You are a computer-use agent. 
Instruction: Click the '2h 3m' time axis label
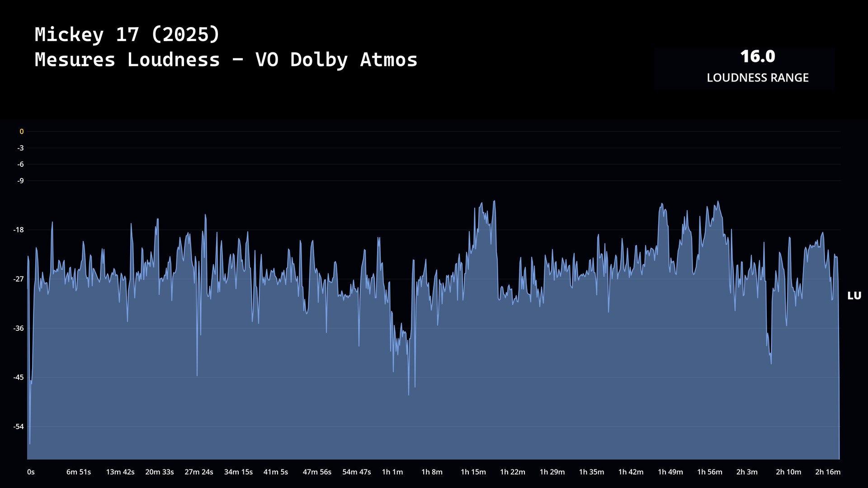(747, 472)
